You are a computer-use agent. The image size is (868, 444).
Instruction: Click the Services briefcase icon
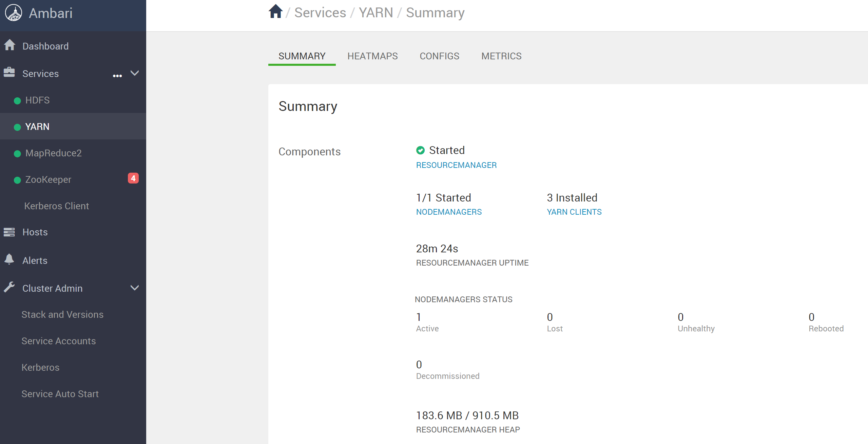[9, 72]
